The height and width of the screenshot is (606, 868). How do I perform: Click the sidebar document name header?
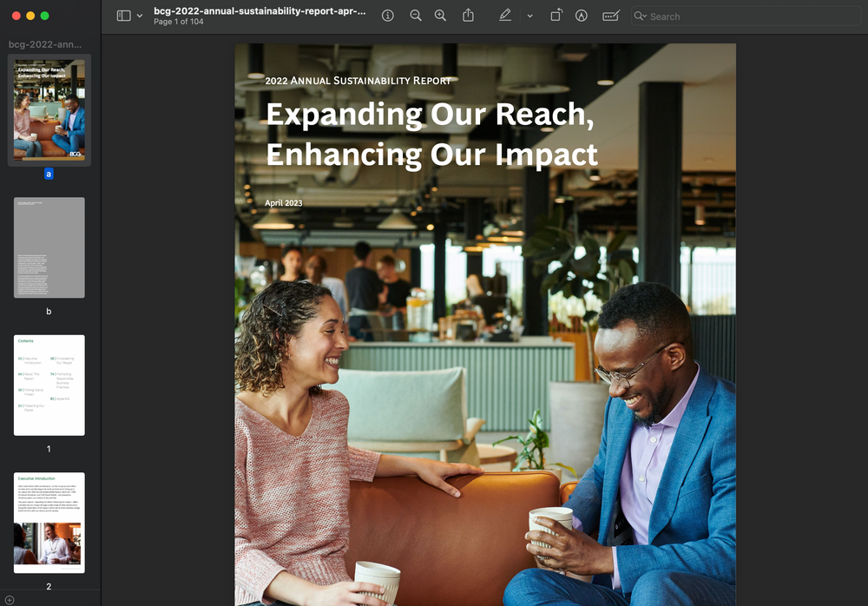(x=45, y=43)
